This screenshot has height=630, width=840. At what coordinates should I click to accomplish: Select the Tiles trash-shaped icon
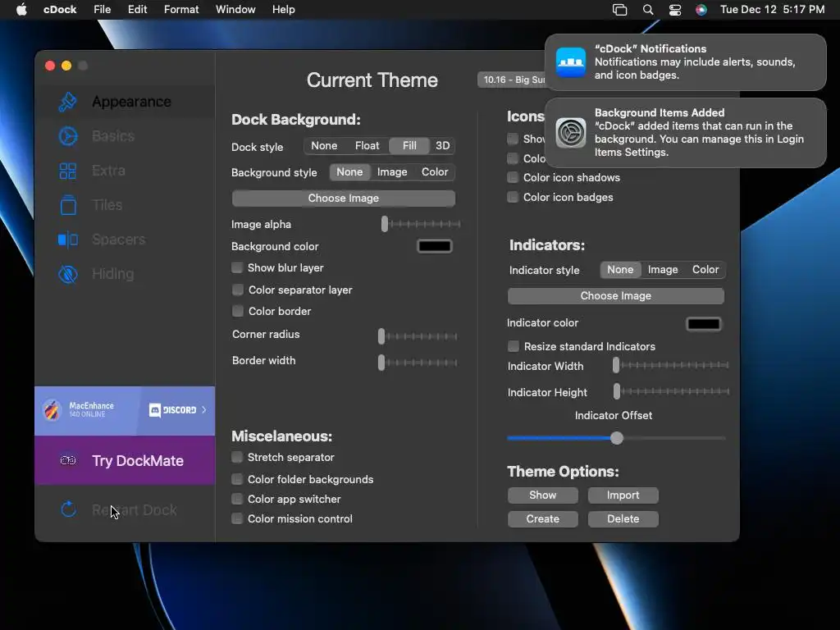pos(68,205)
